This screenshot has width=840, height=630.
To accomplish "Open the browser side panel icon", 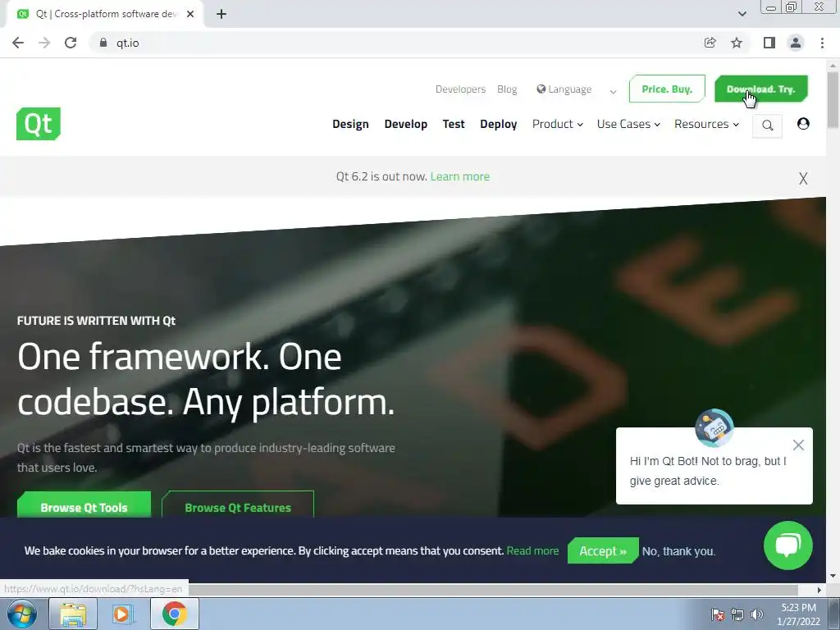I will pos(769,43).
